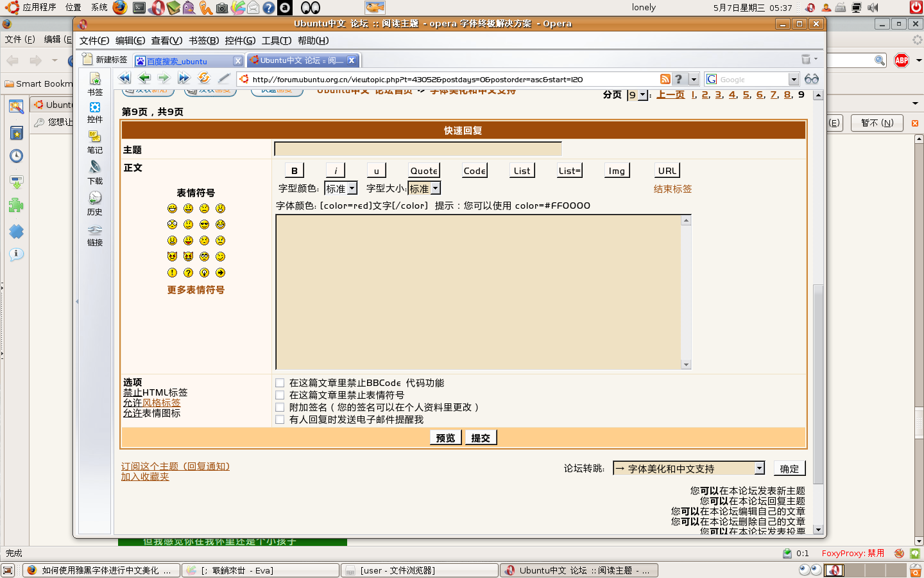This screenshot has width=924, height=578.
Task: Click the Quote BBCode button
Action: 424,171
